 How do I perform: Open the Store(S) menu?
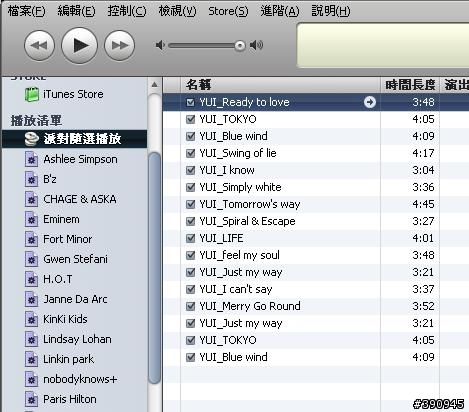228,11
